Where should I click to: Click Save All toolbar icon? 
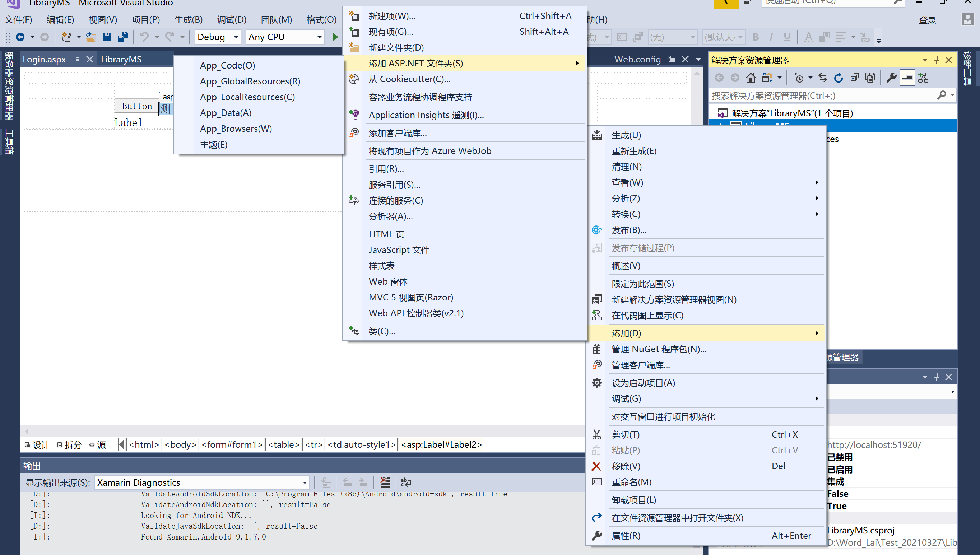tap(123, 37)
